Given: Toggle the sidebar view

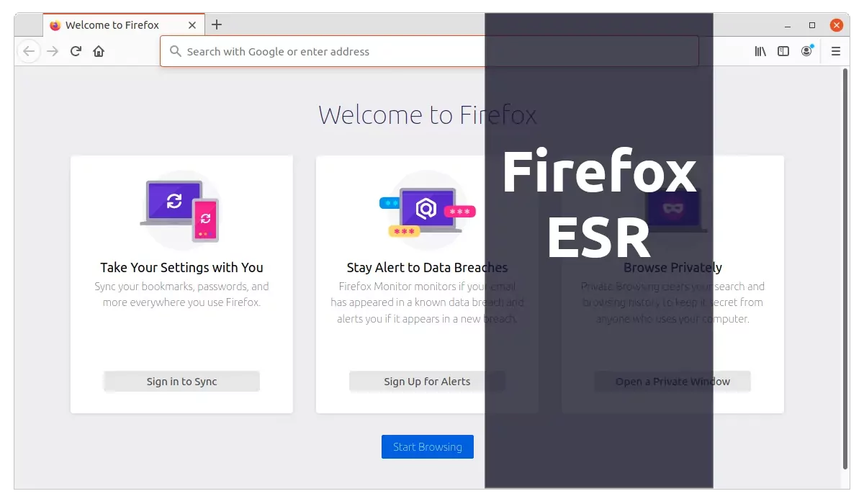Looking at the screenshot, I should pyautogui.click(x=783, y=51).
